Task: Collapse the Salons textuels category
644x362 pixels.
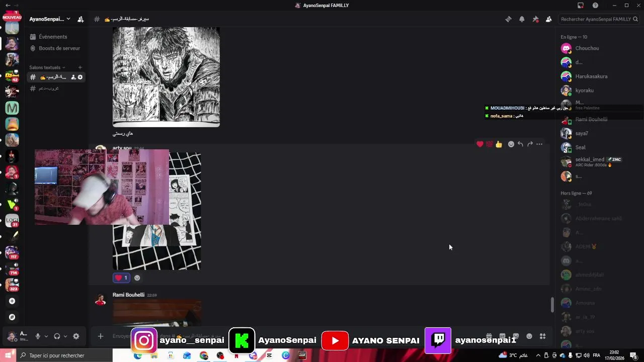Action: (x=47, y=67)
